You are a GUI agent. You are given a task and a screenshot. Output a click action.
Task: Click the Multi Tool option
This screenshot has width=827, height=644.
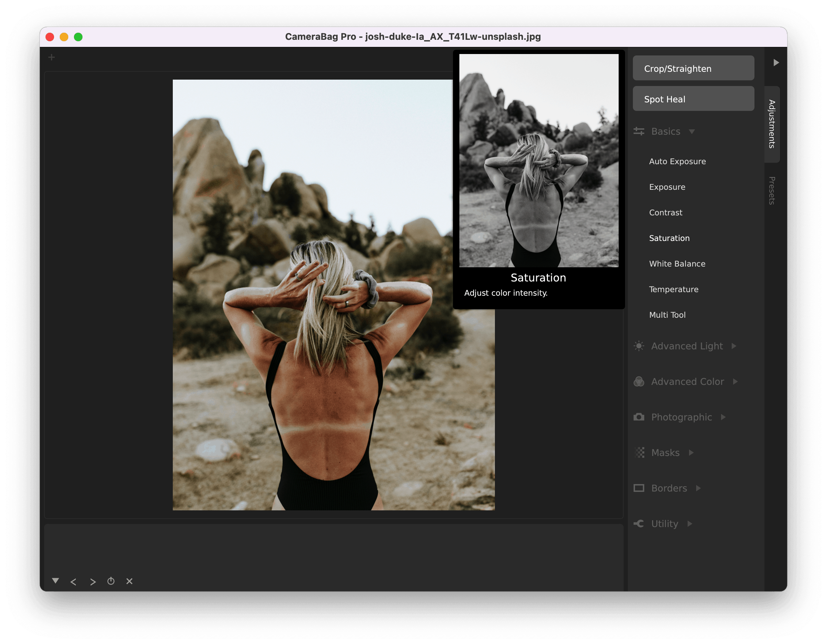tap(667, 315)
